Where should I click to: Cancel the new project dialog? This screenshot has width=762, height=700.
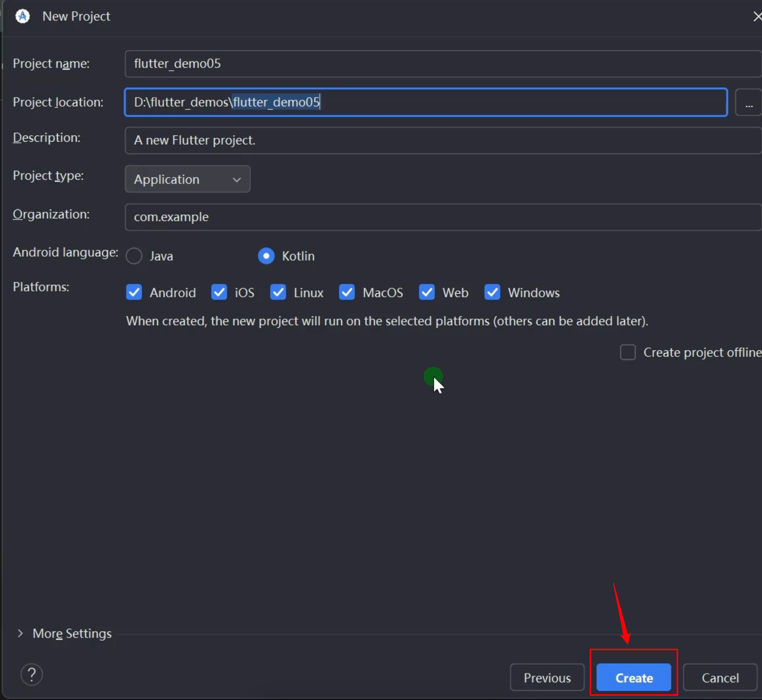point(720,677)
